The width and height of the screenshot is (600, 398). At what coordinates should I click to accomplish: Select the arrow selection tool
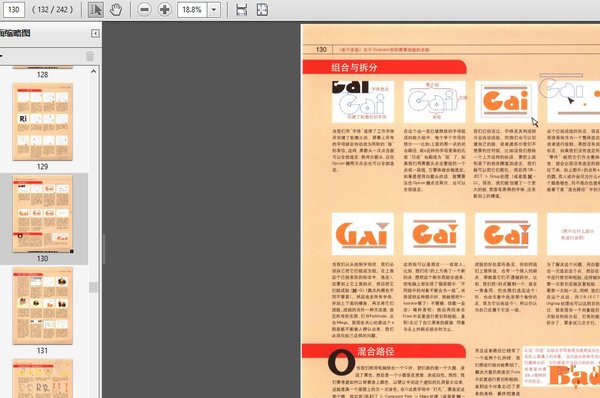coord(96,10)
